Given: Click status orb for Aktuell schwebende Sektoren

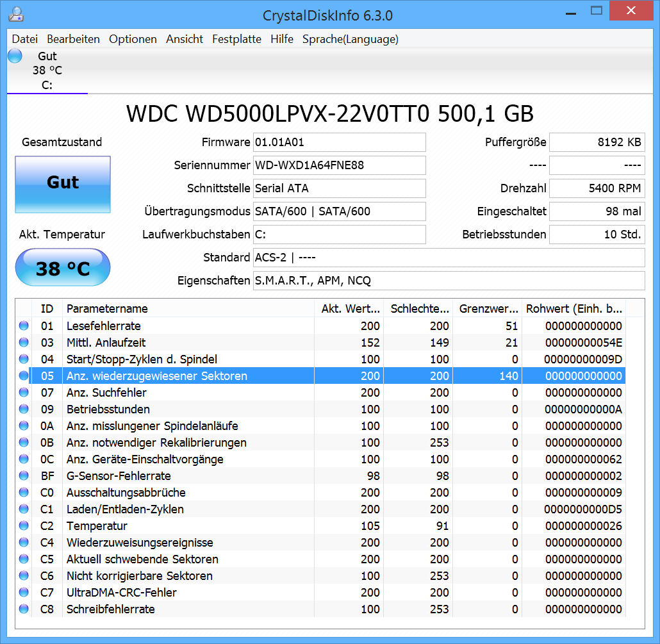Looking at the screenshot, I should click(24, 559).
